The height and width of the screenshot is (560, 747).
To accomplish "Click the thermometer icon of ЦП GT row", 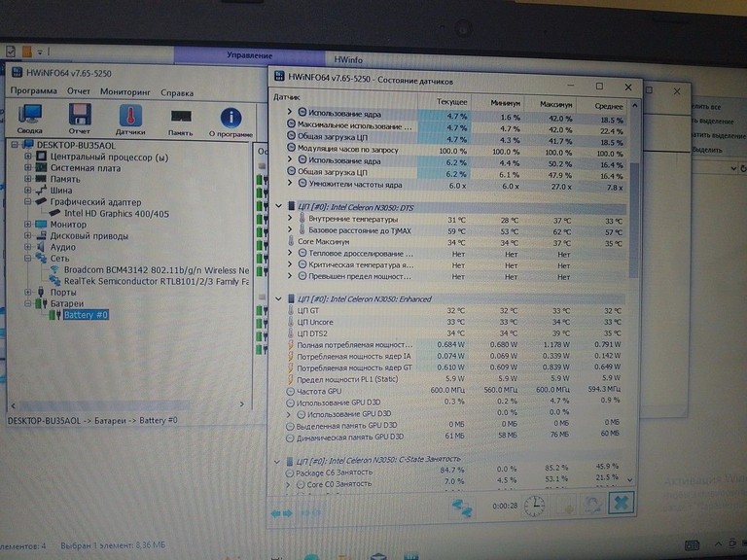I will coord(291,310).
